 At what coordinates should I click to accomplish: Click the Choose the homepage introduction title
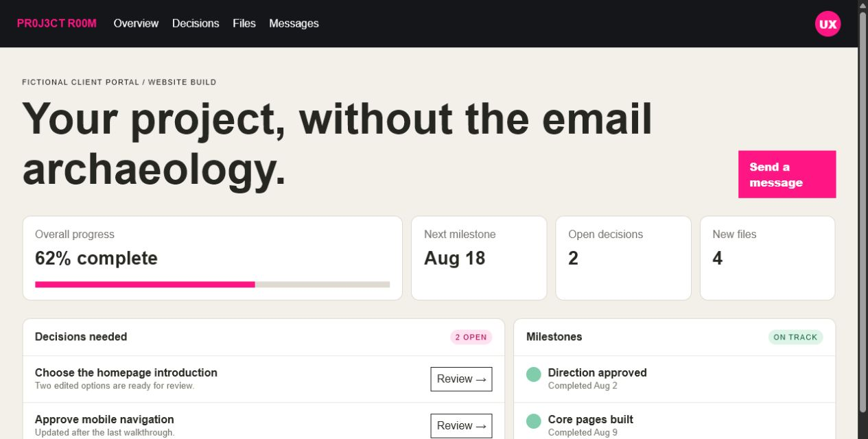(x=126, y=372)
